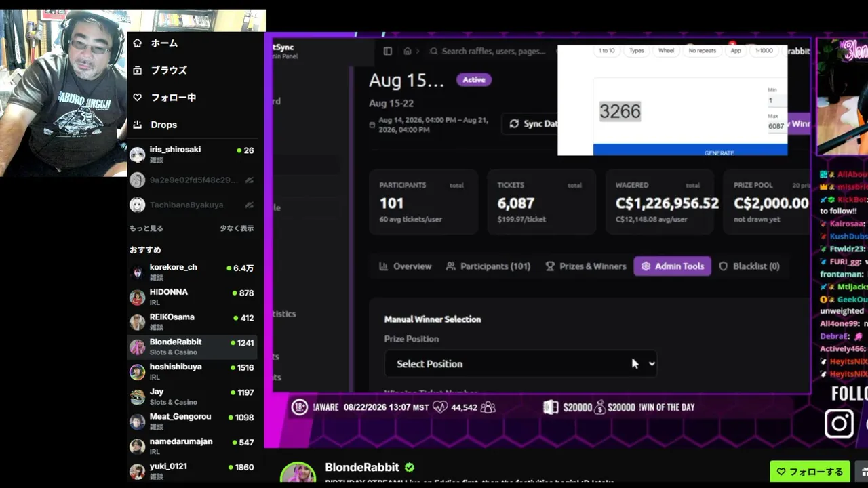Select the Wheel chip in number generator

tap(666, 51)
